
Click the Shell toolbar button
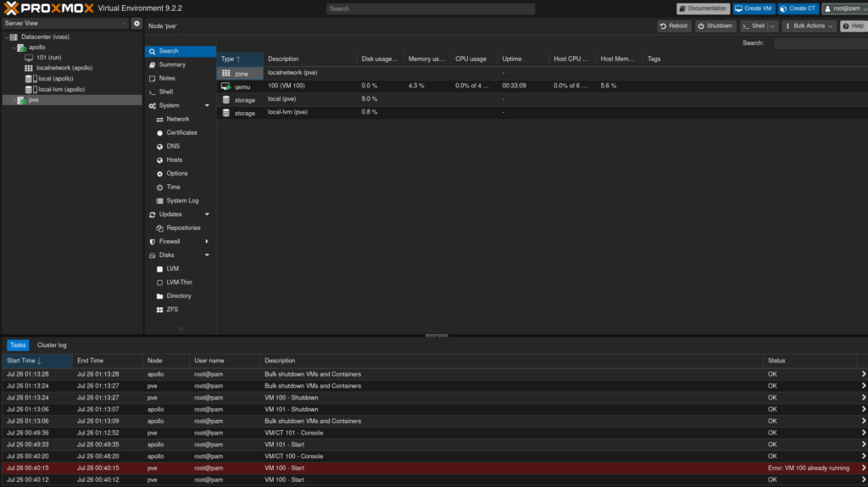[754, 26]
